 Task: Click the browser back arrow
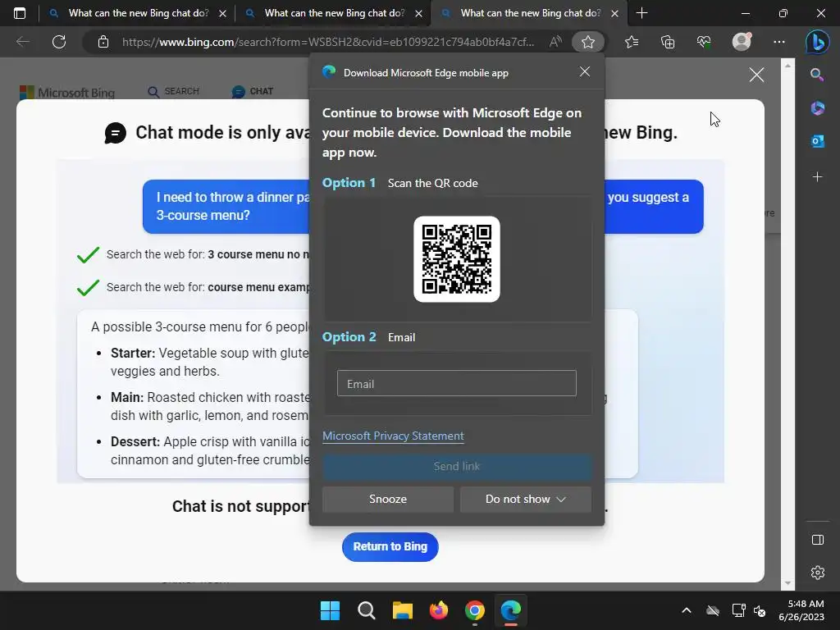tap(22, 42)
